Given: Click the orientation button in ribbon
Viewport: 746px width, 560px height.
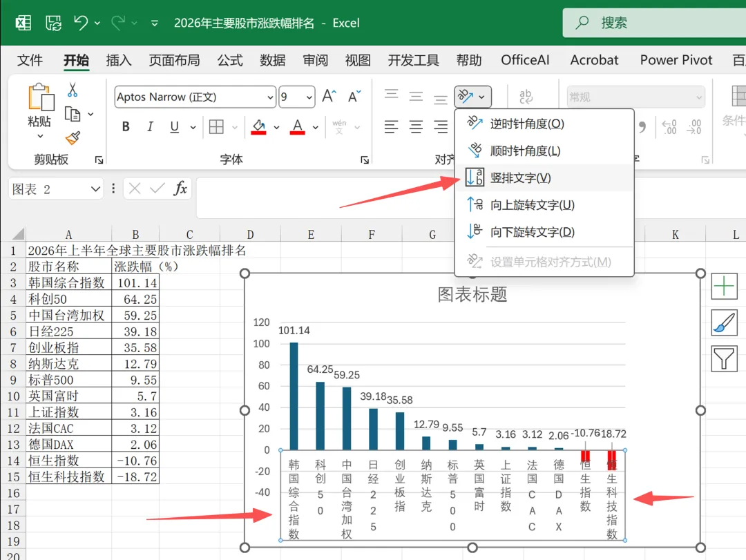Looking at the screenshot, I should pos(472,97).
